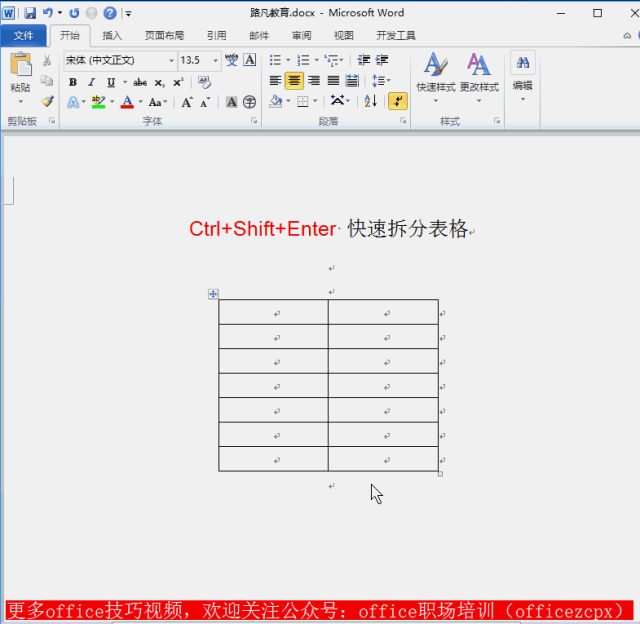Increase paragraph indent

point(382,60)
